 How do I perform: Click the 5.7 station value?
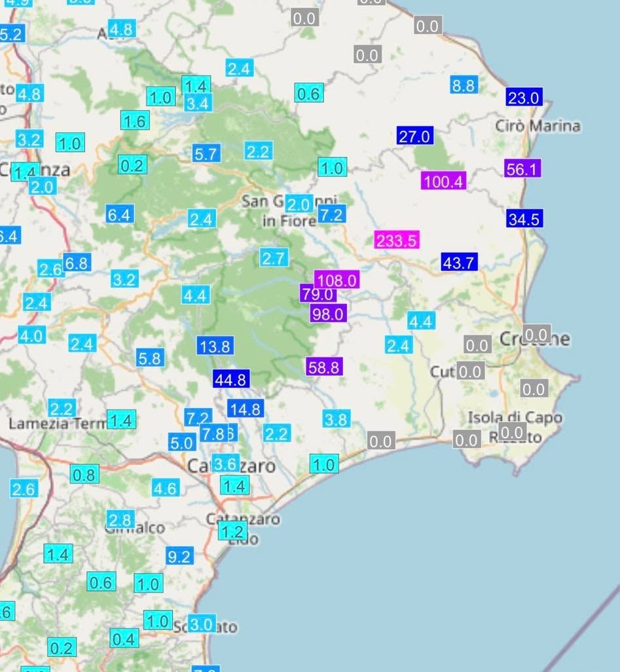(206, 153)
